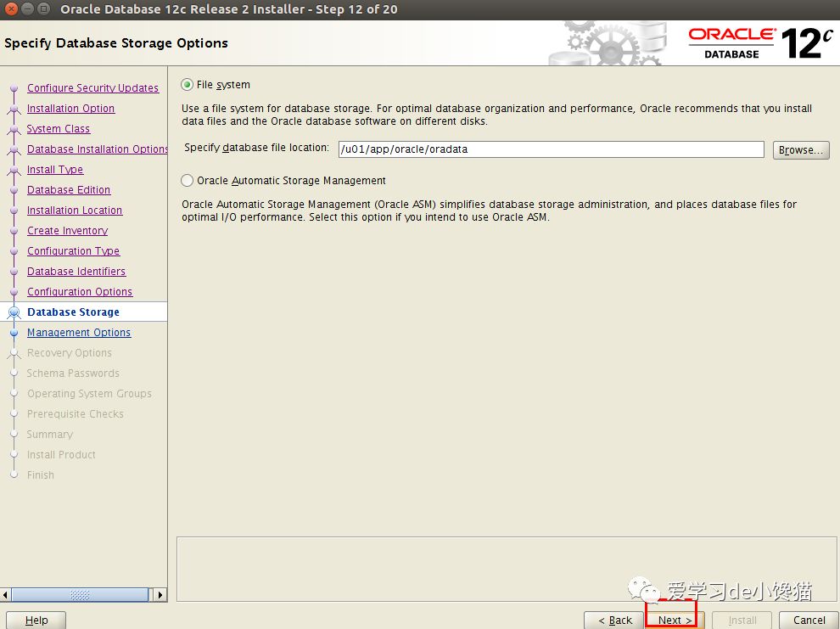840x629 pixels.
Task: Click the Operating System Groups step text
Action: [89, 393]
